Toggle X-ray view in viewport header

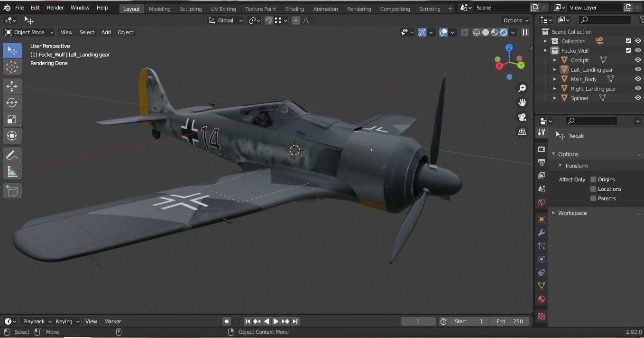point(464,32)
